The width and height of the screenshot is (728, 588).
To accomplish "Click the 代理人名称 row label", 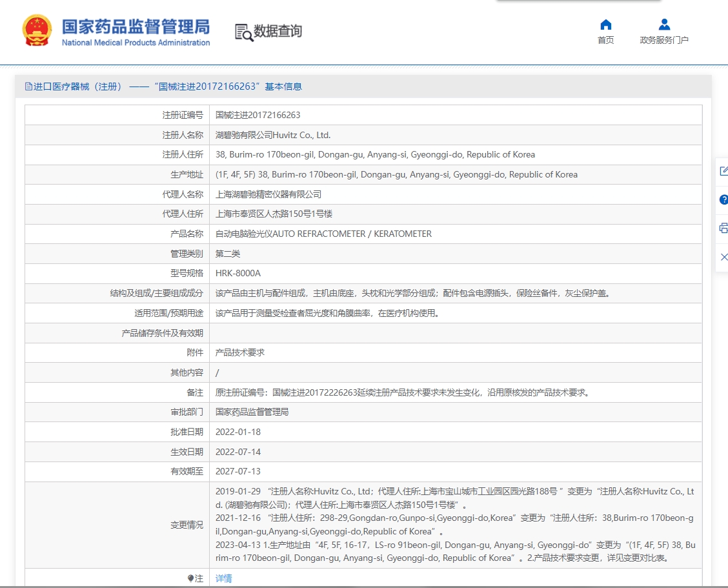I will click(x=183, y=194).
